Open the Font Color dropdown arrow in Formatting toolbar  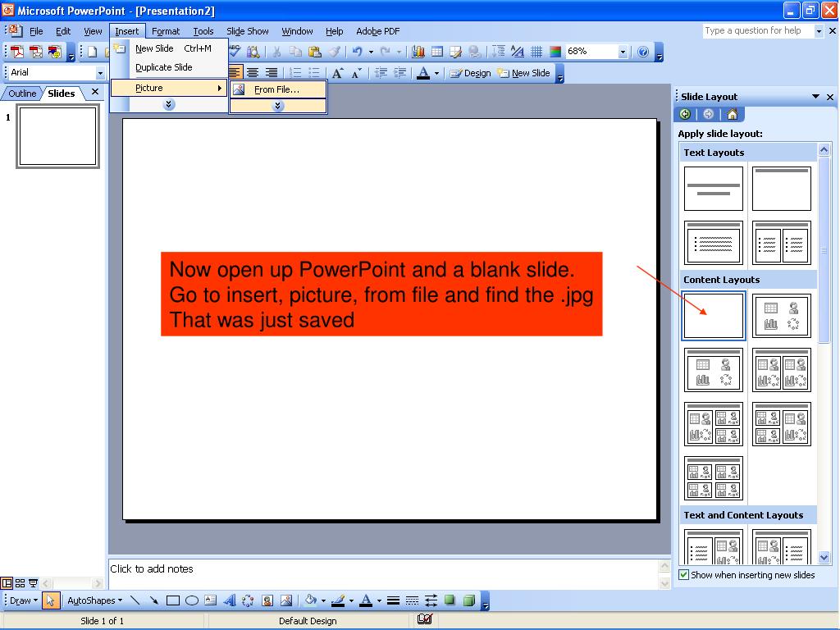(x=436, y=73)
